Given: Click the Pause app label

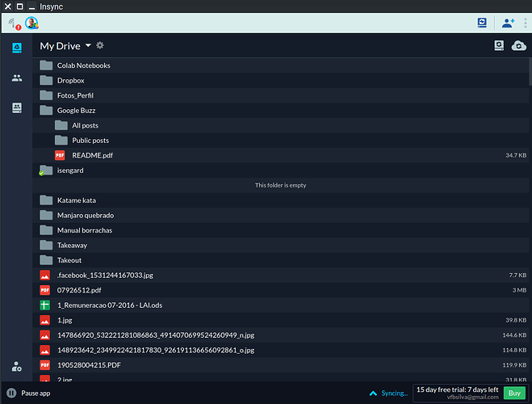Looking at the screenshot, I should pos(36,393).
